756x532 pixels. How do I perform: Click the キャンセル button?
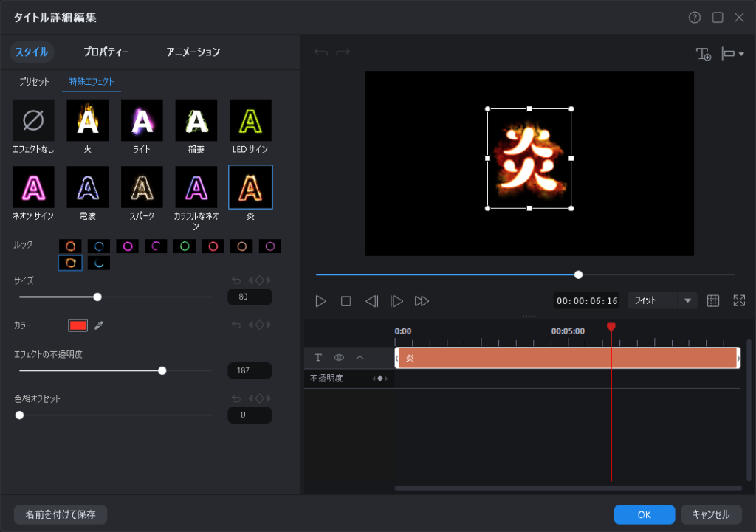[x=711, y=514]
